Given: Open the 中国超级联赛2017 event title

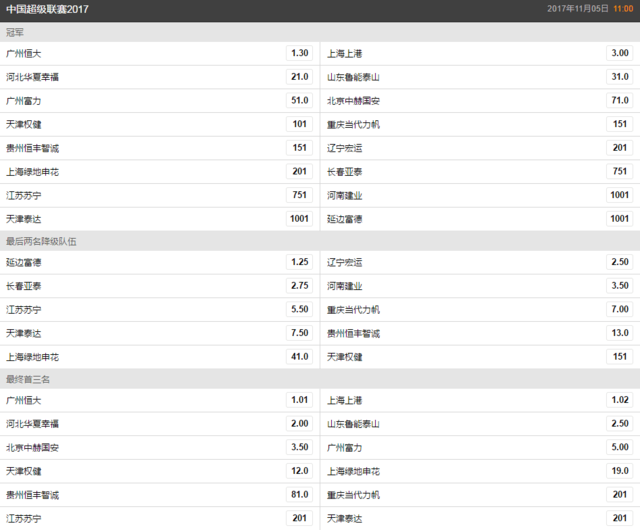Looking at the screenshot, I should pyautogui.click(x=47, y=9).
